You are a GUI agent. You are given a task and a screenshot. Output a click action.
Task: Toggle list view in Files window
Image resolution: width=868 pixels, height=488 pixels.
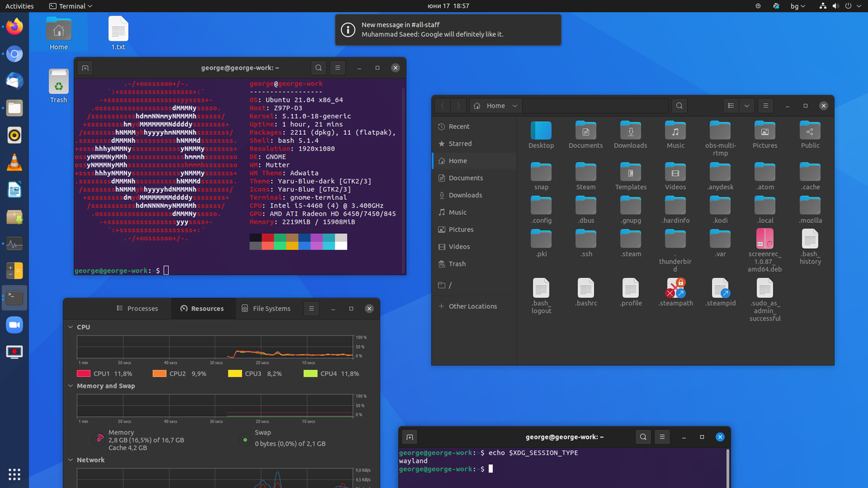[x=730, y=106]
